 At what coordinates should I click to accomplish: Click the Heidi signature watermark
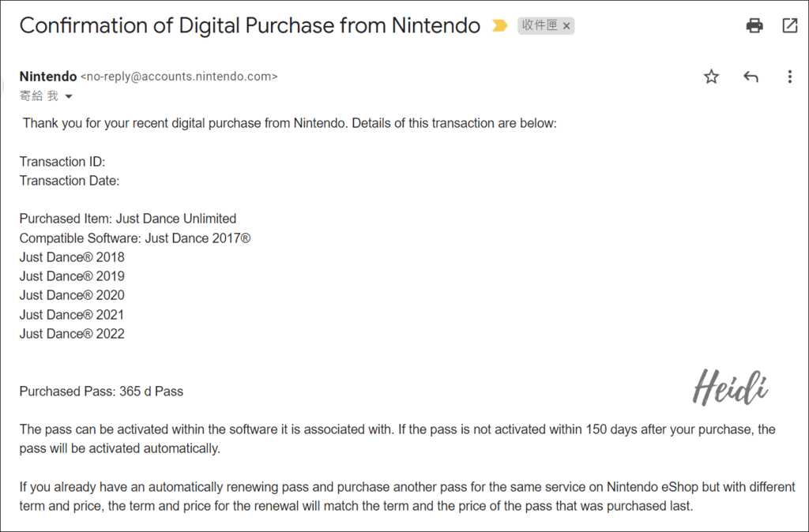(730, 387)
